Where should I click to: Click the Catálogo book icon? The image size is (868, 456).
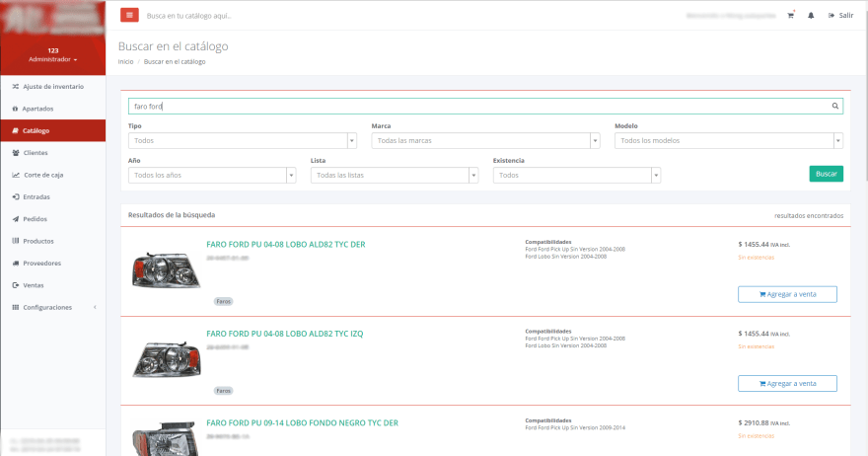(15, 130)
